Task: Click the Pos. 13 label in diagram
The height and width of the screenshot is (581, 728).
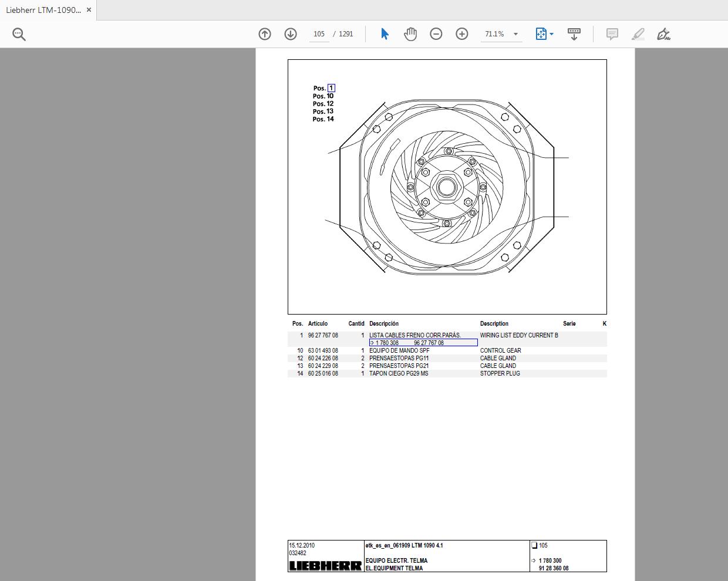Action: tap(323, 112)
